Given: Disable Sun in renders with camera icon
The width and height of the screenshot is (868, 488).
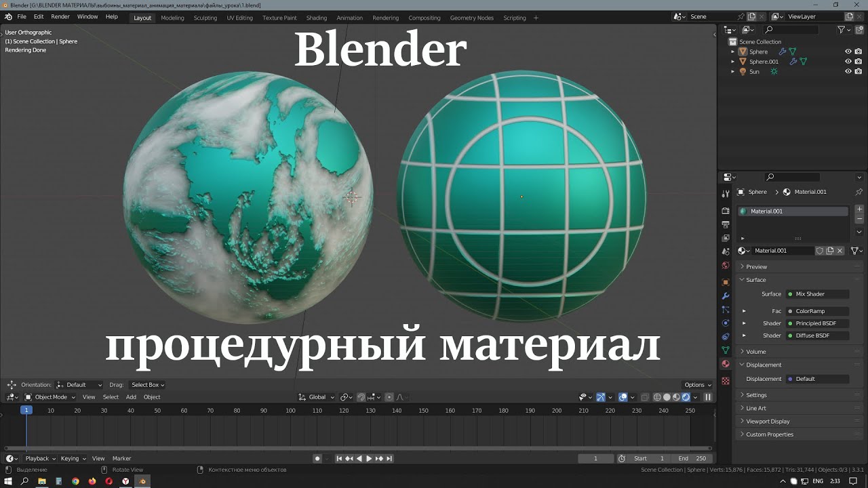Looking at the screenshot, I should click(859, 71).
